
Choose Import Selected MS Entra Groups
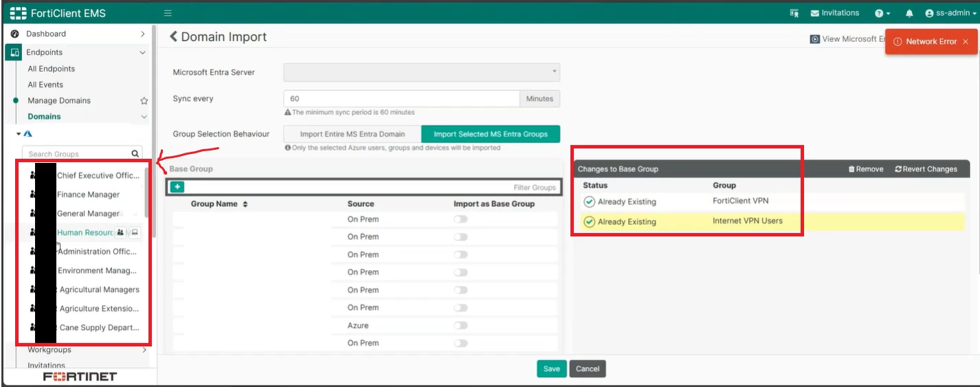(491, 134)
